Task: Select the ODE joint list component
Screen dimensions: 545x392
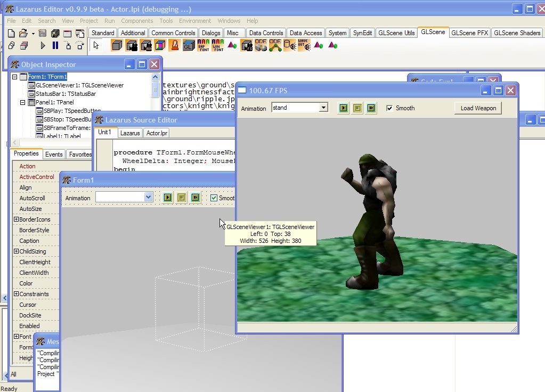Action: pos(275,45)
